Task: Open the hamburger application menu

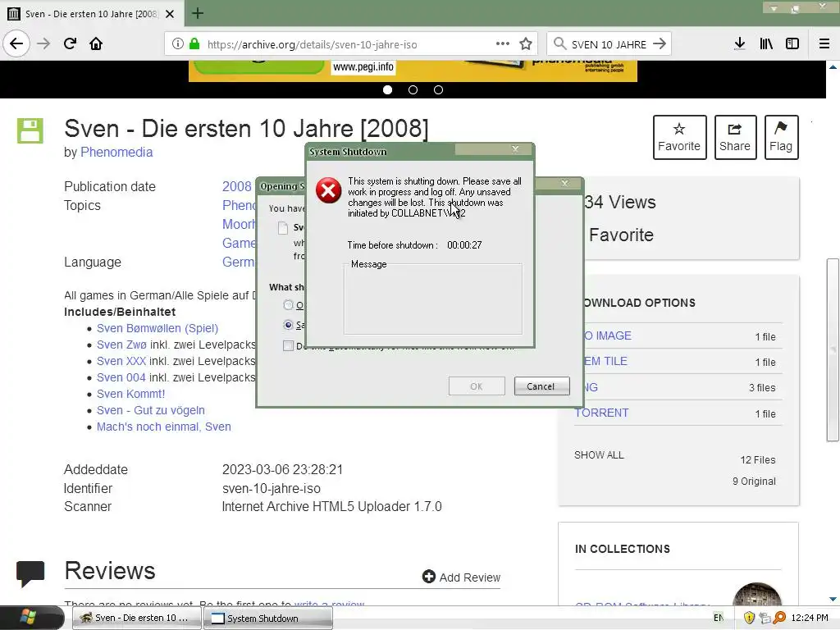Action: click(x=824, y=43)
